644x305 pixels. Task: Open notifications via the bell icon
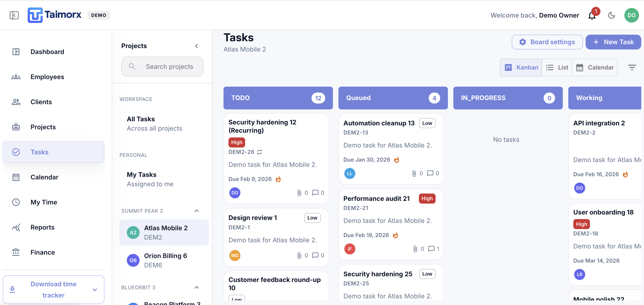coord(592,16)
